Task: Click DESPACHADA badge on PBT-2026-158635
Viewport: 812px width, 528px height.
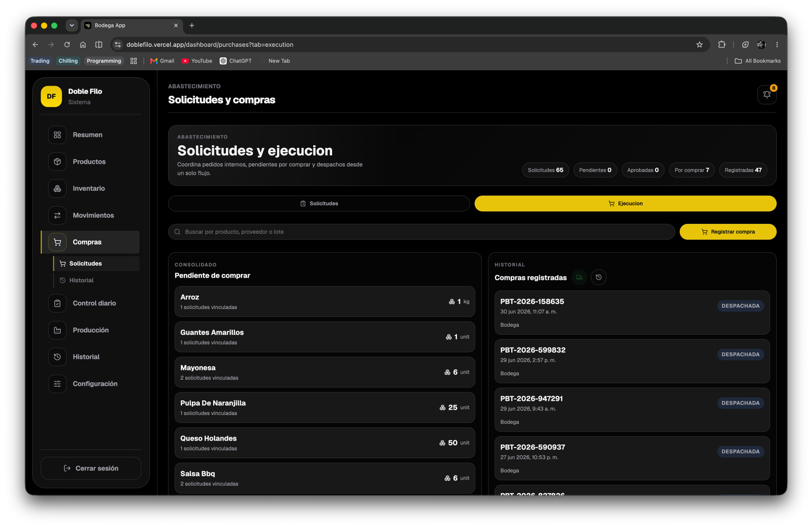Action: (x=741, y=306)
